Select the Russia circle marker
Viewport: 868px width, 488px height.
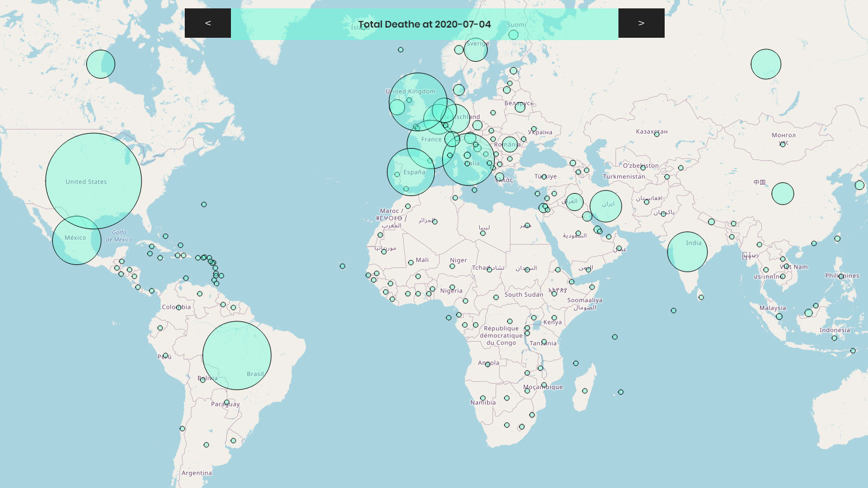pyautogui.click(x=766, y=64)
